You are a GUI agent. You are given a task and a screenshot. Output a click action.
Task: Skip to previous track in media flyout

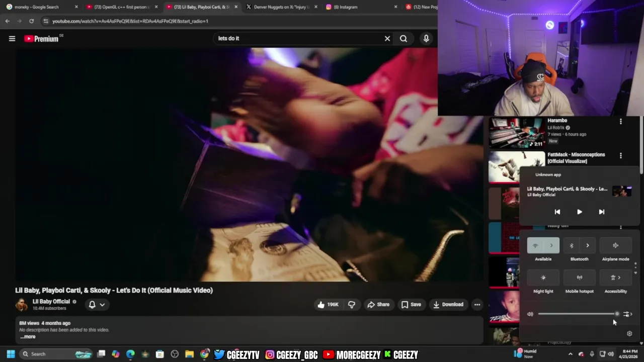(x=557, y=212)
